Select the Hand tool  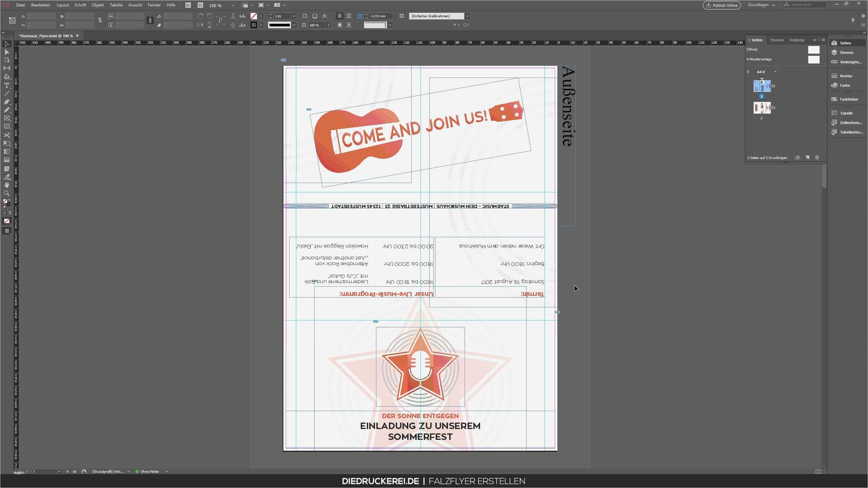pos(6,185)
